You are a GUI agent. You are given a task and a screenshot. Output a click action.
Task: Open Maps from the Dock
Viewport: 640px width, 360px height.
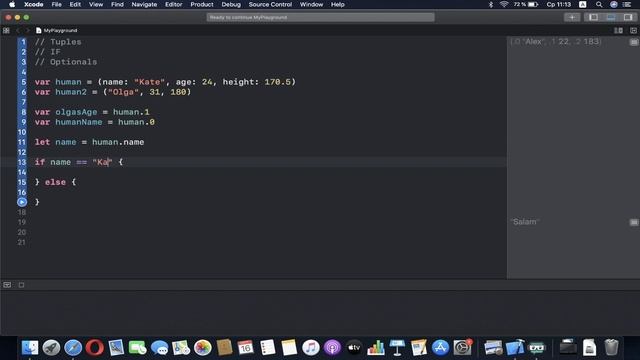pos(181,348)
